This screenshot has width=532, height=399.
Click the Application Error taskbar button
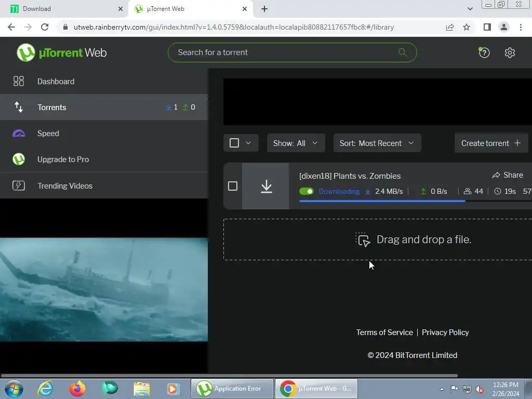point(232,389)
